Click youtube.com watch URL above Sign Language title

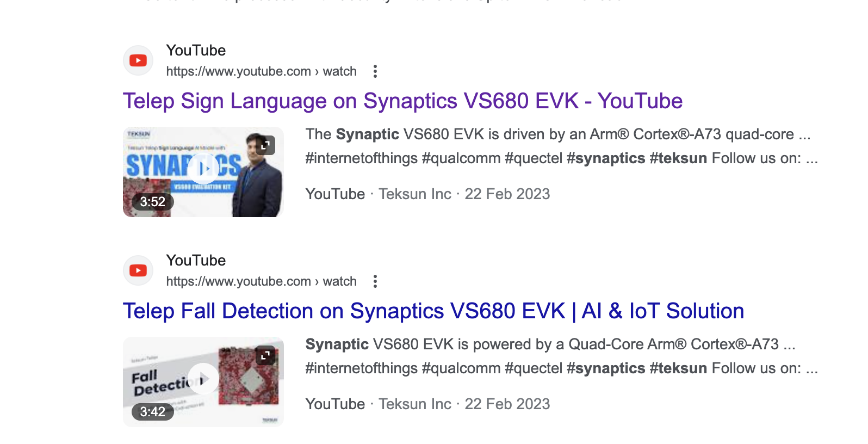tap(261, 71)
